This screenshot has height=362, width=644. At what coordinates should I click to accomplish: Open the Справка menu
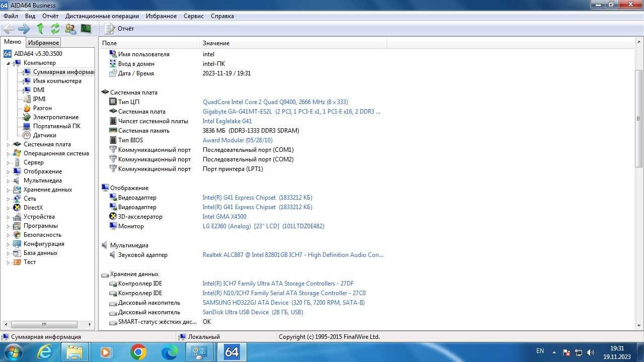pyautogui.click(x=222, y=16)
